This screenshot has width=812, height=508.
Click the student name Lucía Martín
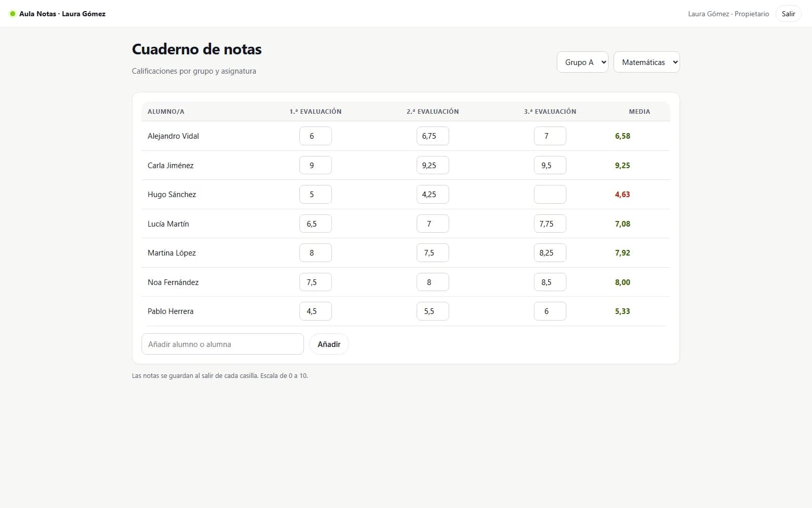click(x=168, y=224)
